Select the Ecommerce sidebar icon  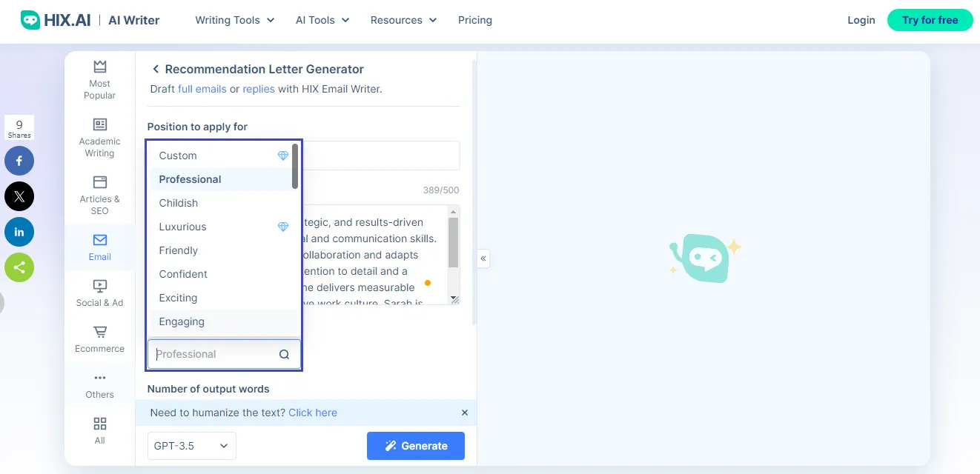click(x=99, y=339)
